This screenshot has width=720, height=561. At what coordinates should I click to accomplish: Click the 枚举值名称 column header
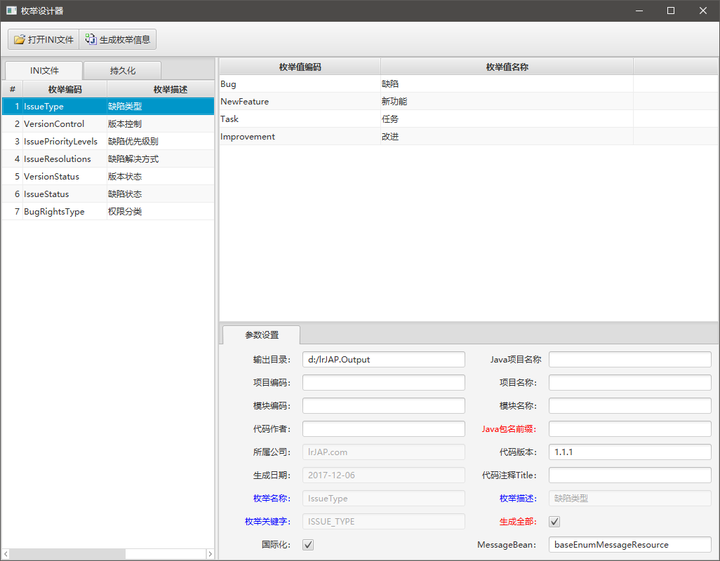tap(507, 67)
